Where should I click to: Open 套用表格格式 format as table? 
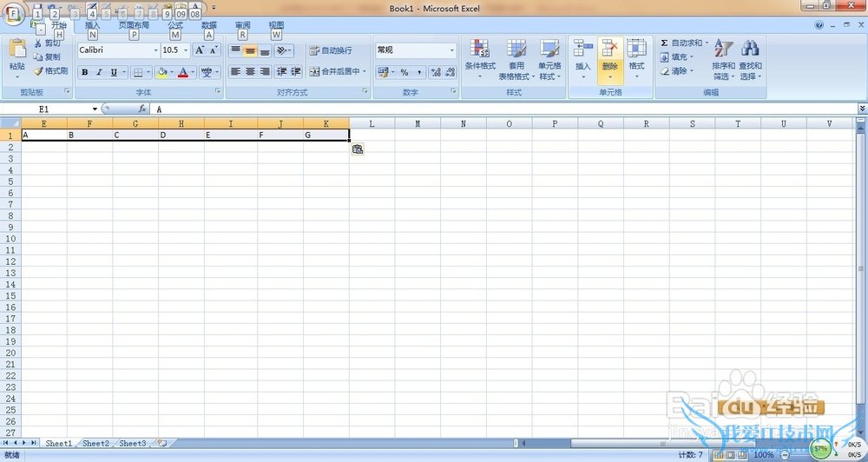pyautogui.click(x=516, y=59)
